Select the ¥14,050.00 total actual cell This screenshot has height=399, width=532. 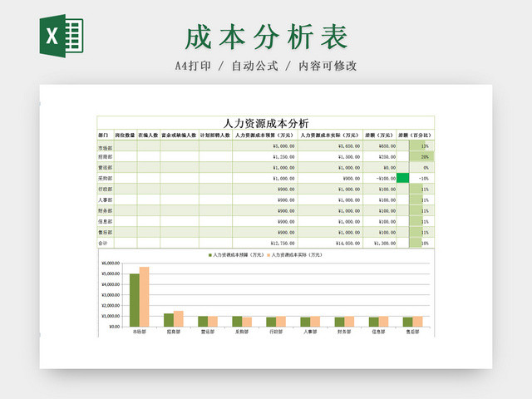tap(330, 244)
